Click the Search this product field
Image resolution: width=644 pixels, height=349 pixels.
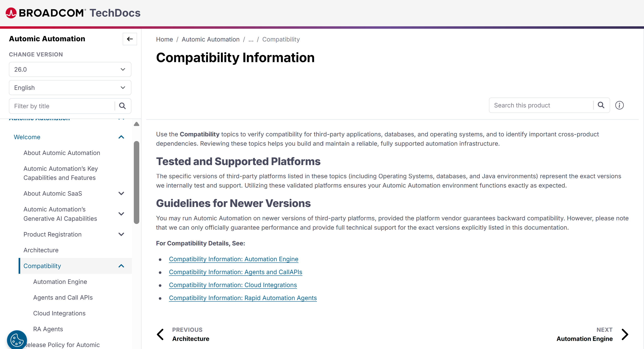541,105
